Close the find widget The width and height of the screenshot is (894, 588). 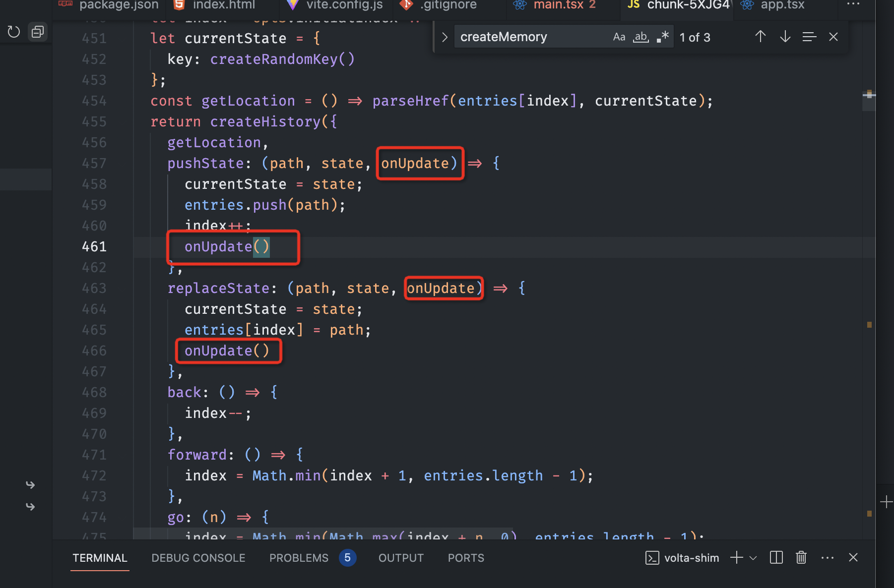pos(833,37)
